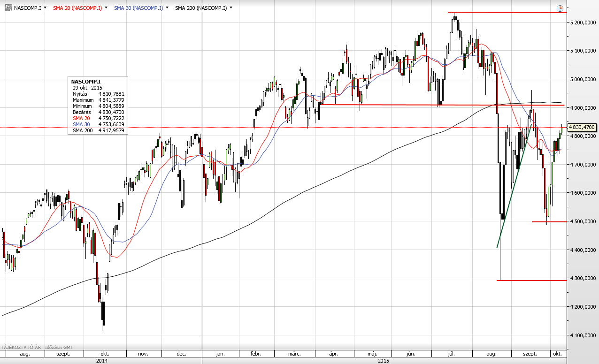Click the nov. month label on time axis

tap(144, 354)
